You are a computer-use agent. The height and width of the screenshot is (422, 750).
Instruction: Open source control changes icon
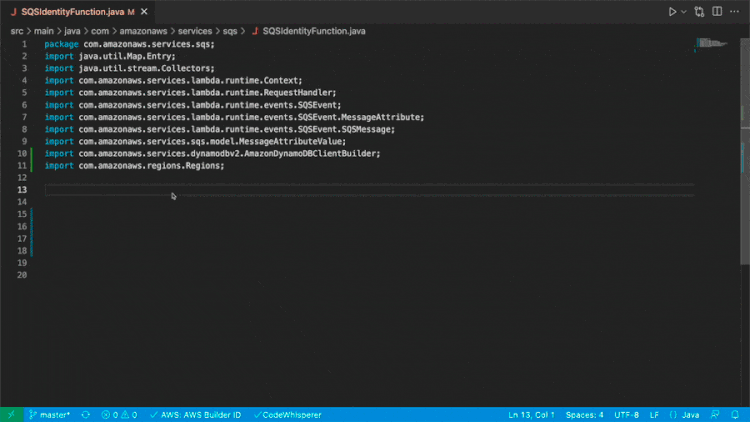pyautogui.click(x=699, y=11)
